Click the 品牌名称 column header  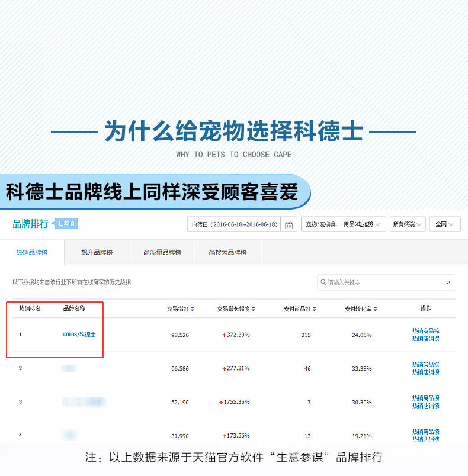pyautogui.click(x=74, y=308)
